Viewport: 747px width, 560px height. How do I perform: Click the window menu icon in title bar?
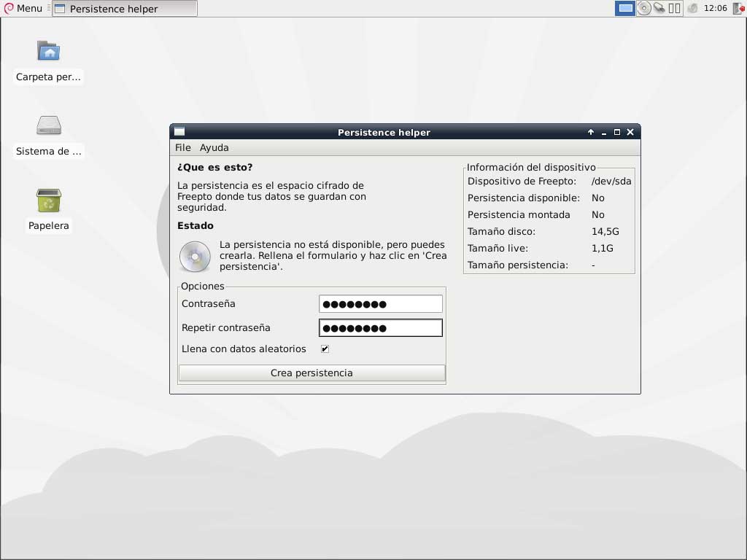coord(179,132)
